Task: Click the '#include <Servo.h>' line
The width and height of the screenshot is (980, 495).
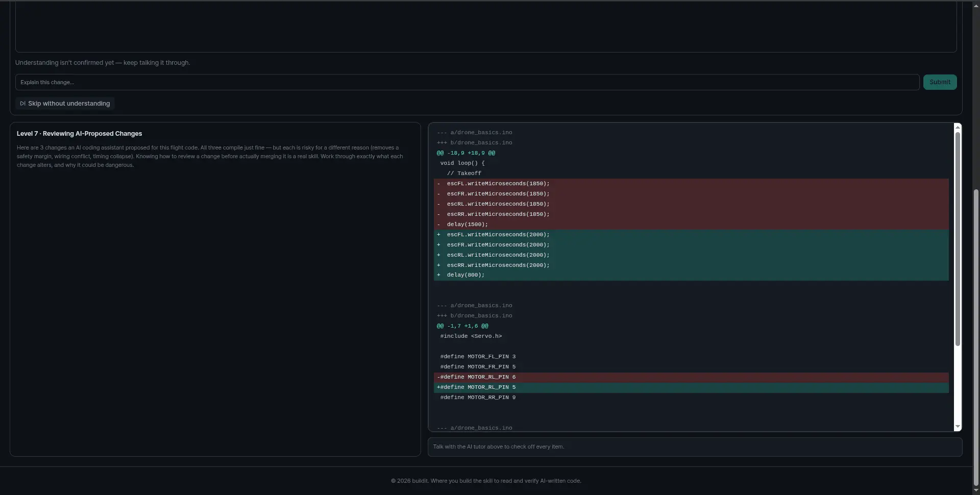Action: click(x=471, y=336)
